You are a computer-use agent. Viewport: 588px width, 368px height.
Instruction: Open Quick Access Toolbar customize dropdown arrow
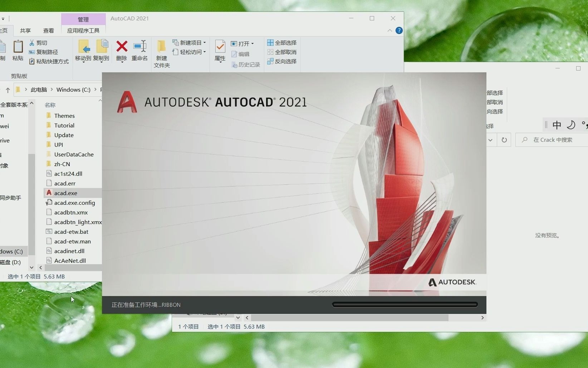(x=3, y=19)
